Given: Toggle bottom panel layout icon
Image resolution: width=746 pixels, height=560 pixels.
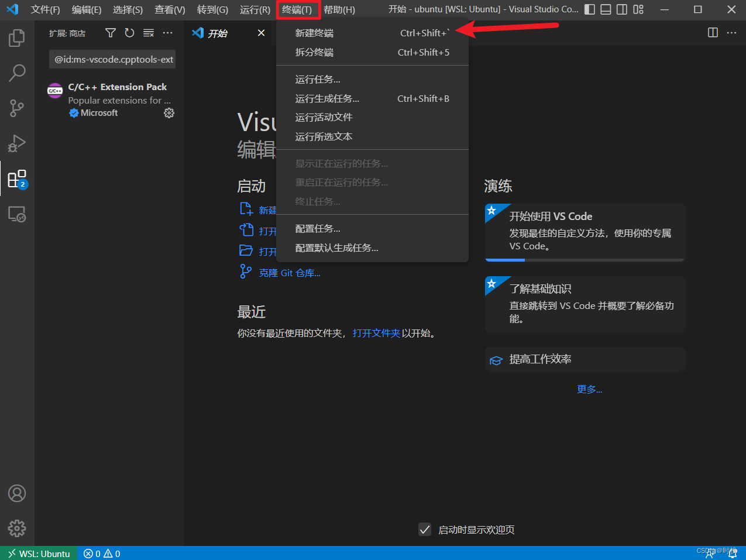Looking at the screenshot, I should click(x=606, y=9).
